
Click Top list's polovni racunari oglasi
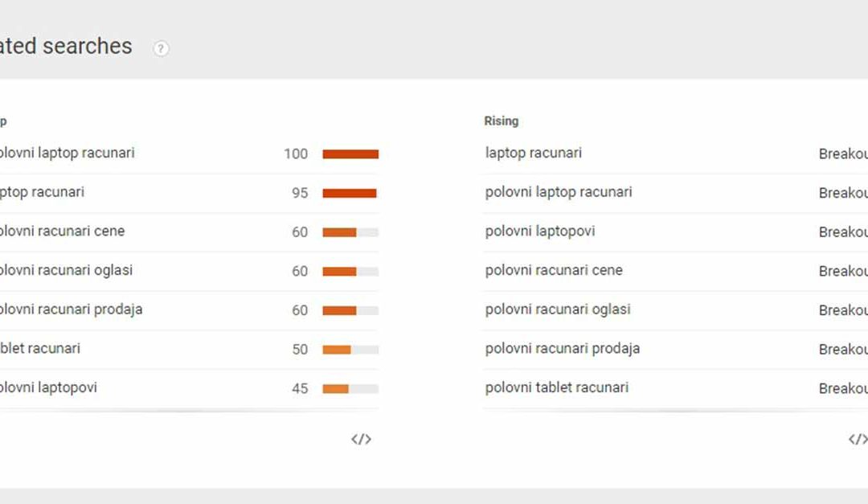pos(66,270)
